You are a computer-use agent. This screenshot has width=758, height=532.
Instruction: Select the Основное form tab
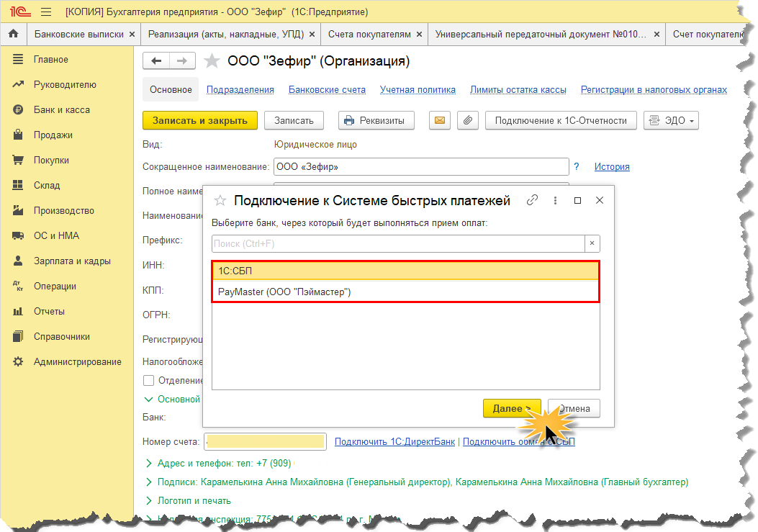[171, 89]
